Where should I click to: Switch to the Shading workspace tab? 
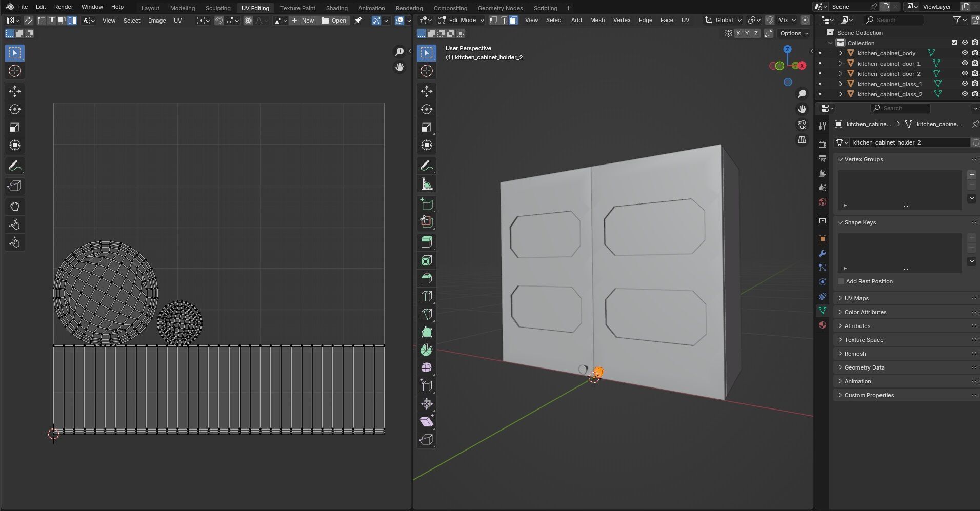click(x=336, y=8)
